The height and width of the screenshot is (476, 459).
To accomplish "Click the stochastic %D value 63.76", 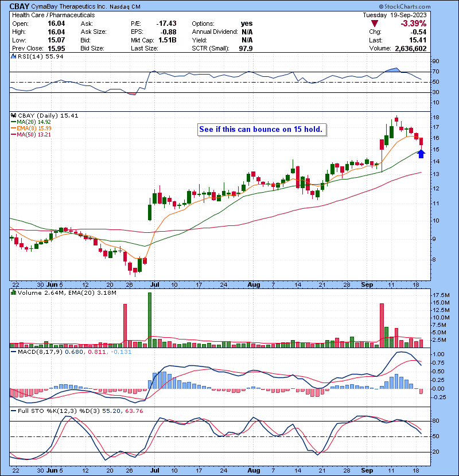I will 134,411.
